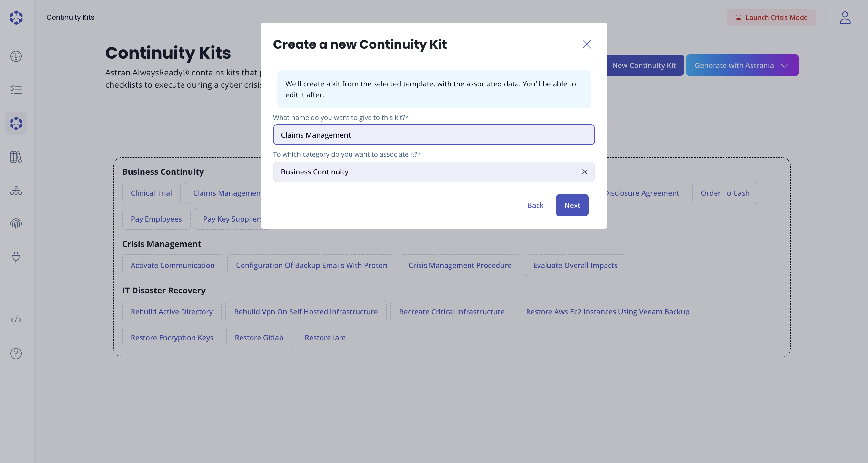The image size is (868, 463).
Task: Open the organization hierarchy sidebar icon
Action: tap(16, 190)
